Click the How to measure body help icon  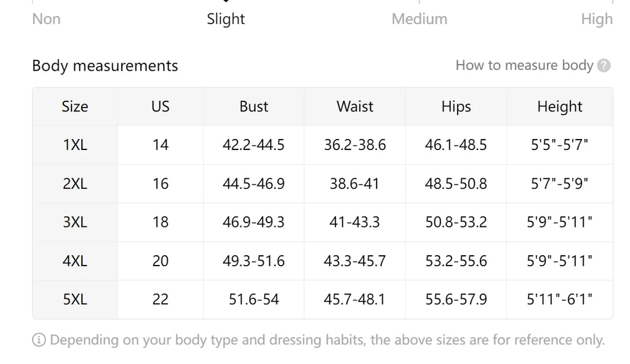pyautogui.click(x=604, y=65)
